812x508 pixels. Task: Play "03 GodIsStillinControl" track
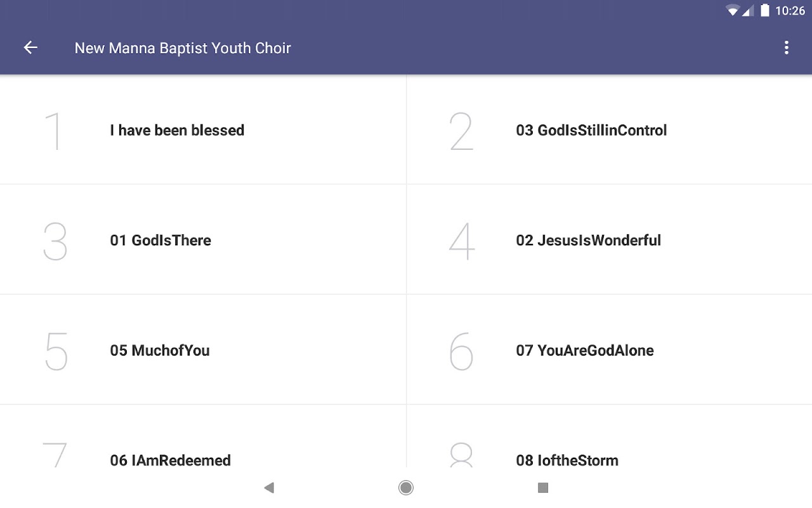tap(591, 130)
